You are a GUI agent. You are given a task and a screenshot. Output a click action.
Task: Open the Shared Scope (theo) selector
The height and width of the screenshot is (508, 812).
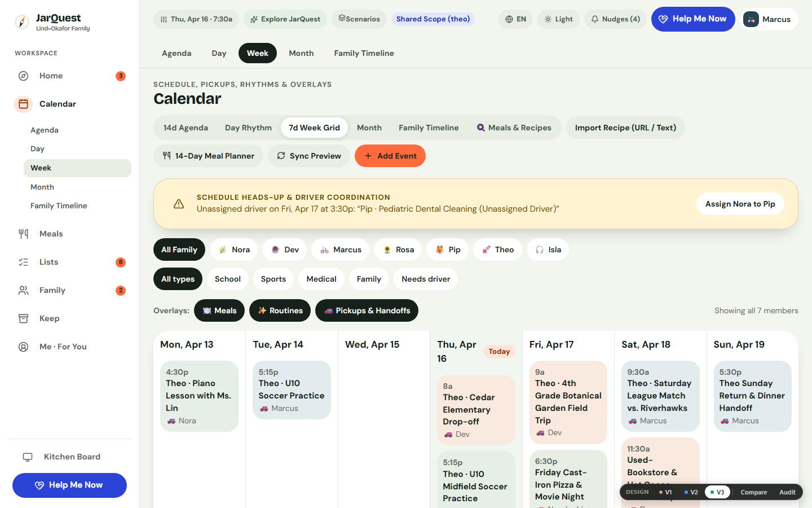click(433, 19)
